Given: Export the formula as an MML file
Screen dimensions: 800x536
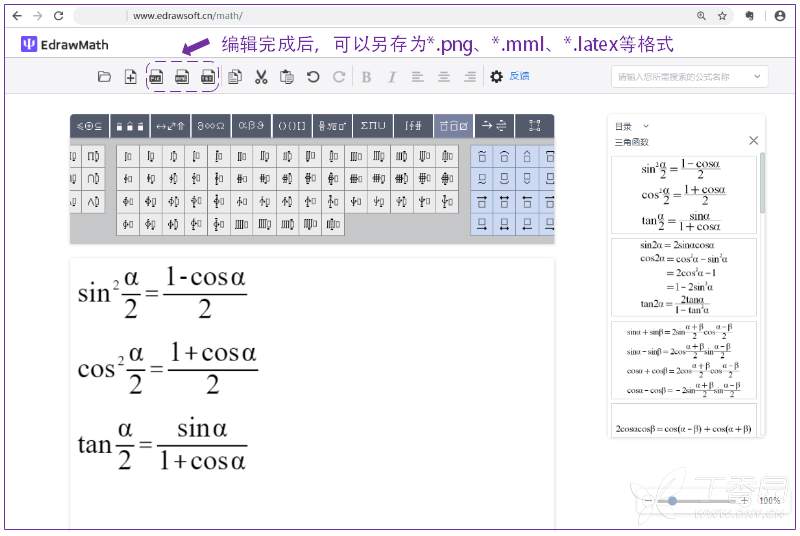Looking at the screenshot, I should [182, 77].
